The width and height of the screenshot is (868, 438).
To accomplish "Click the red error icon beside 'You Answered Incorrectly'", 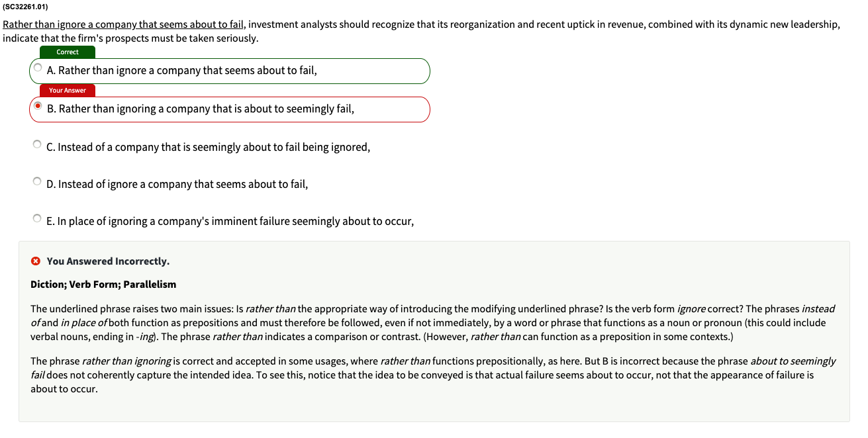I will coord(35,261).
